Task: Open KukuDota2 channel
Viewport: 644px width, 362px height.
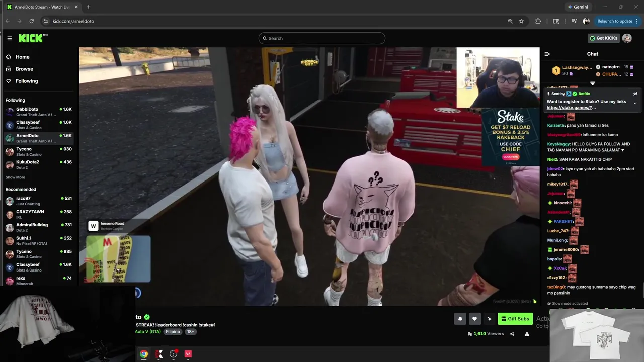Action: 39,164
